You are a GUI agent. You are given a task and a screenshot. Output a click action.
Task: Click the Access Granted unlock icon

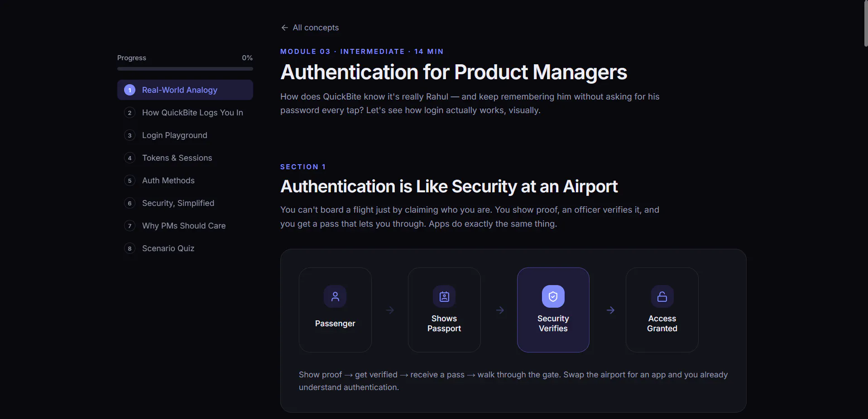662,296
